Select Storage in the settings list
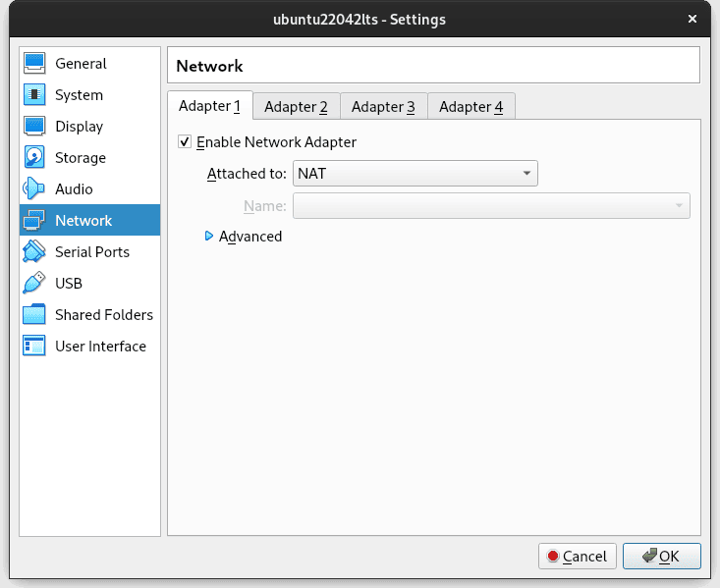 90,157
